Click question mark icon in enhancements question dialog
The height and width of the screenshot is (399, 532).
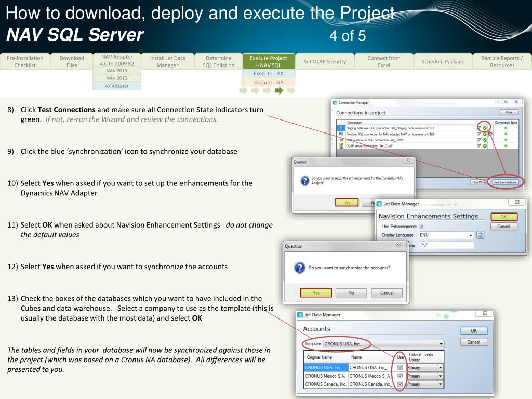click(x=304, y=181)
